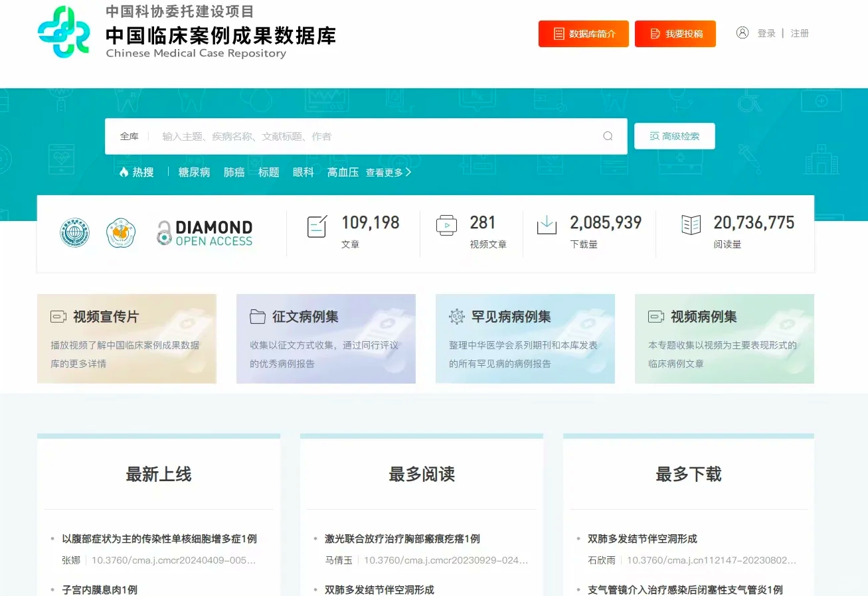Screen dimensions: 868x596
Task: Select the search magnifier icon
Action: (x=608, y=135)
